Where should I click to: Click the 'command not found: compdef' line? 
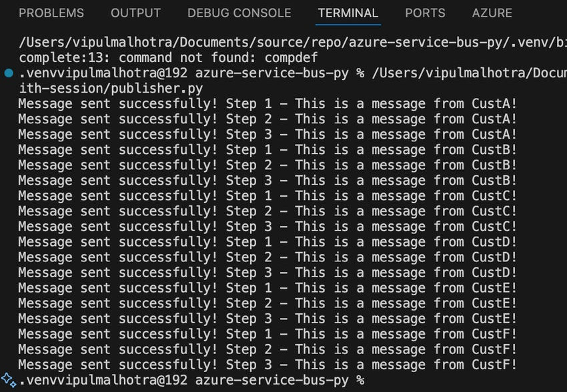point(168,58)
